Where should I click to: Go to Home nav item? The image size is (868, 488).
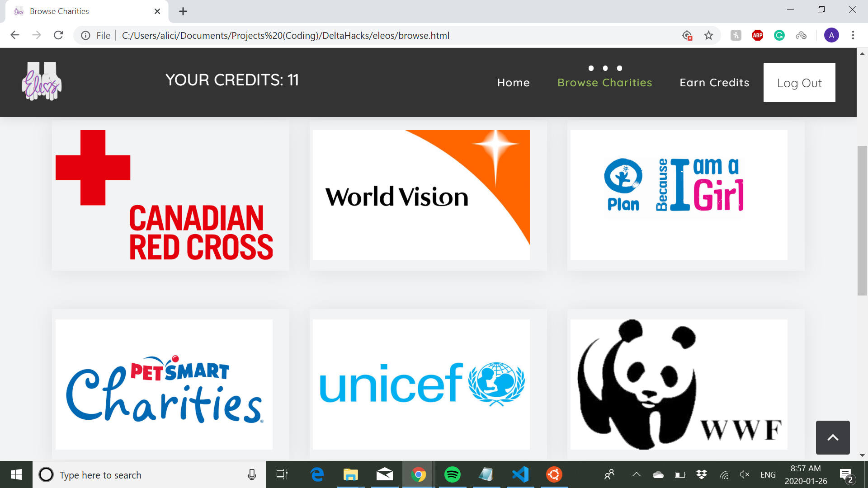click(x=513, y=83)
